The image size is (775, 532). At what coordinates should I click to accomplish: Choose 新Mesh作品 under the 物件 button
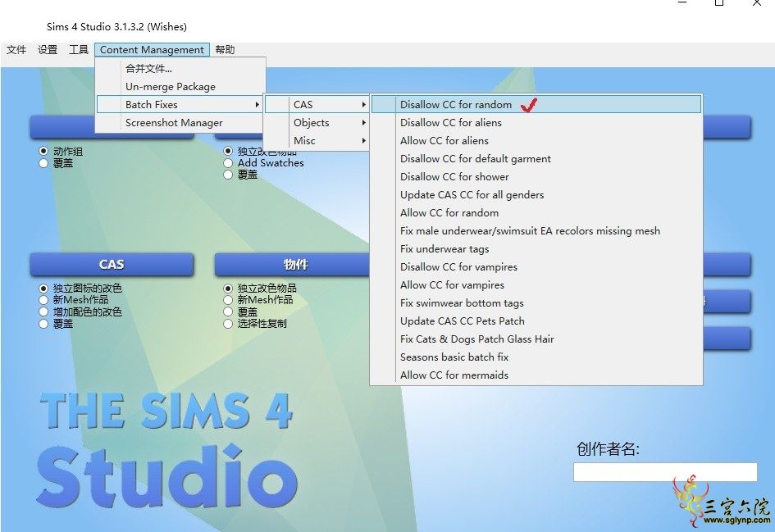pos(228,300)
